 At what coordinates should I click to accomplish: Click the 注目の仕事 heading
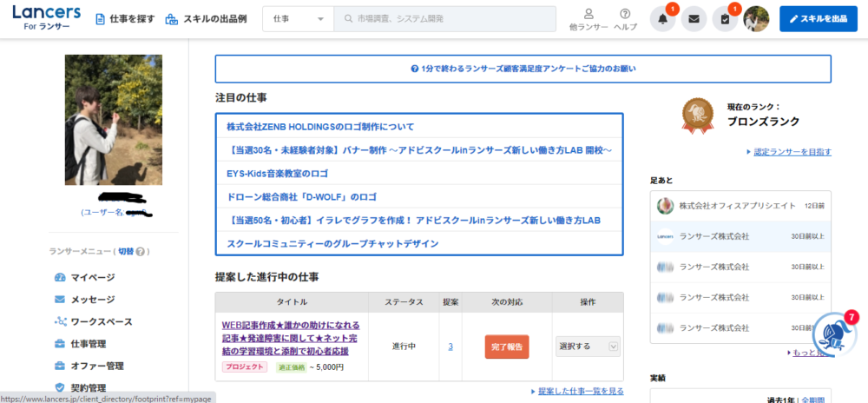(x=240, y=98)
